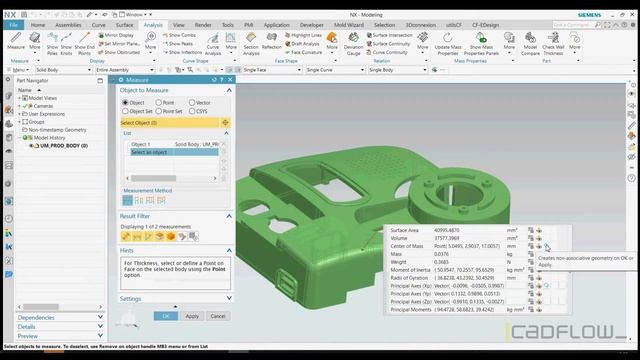Viewport: 640px width, 360px height.
Task: Click Show Combs command
Action: click(x=179, y=36)
